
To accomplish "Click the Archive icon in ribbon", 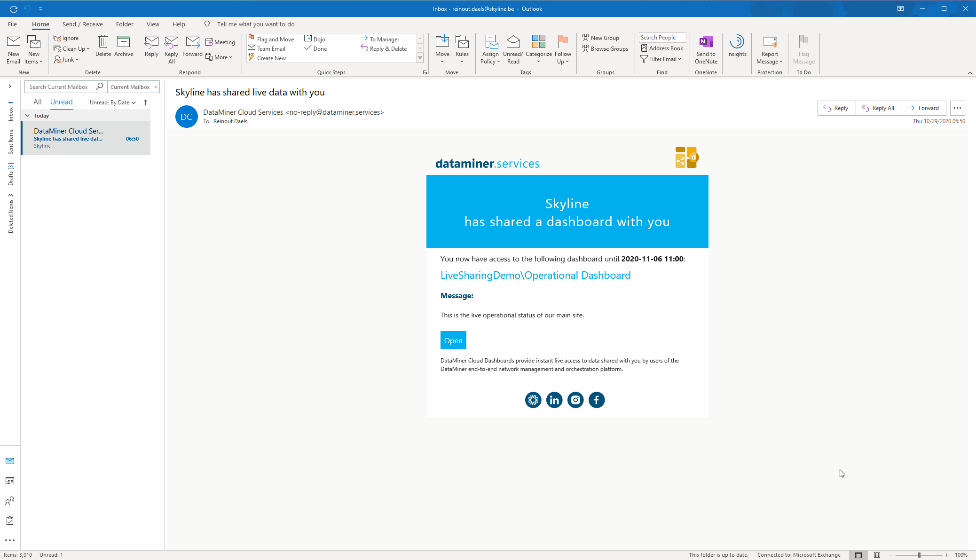I will [124, 42].
